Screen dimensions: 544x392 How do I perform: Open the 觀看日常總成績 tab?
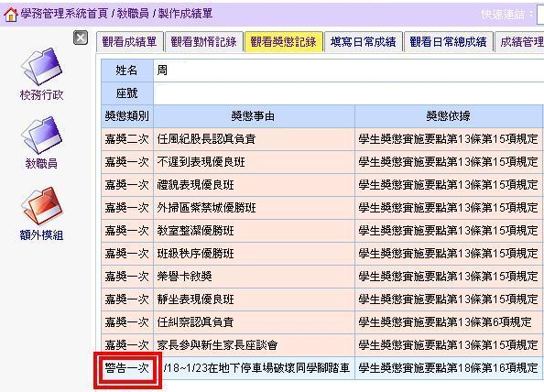coord(448,42)
